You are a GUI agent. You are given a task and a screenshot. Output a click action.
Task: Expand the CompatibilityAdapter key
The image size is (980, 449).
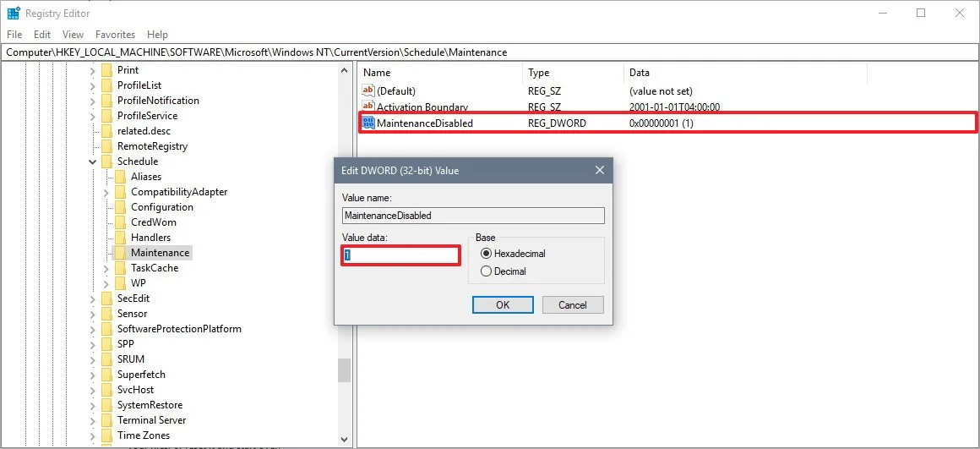tap(106, 192)
